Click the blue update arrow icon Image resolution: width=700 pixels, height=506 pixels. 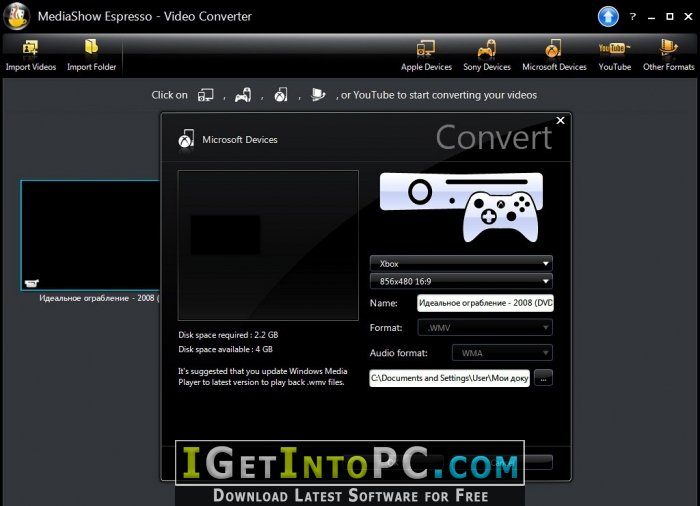coord(608,16)
